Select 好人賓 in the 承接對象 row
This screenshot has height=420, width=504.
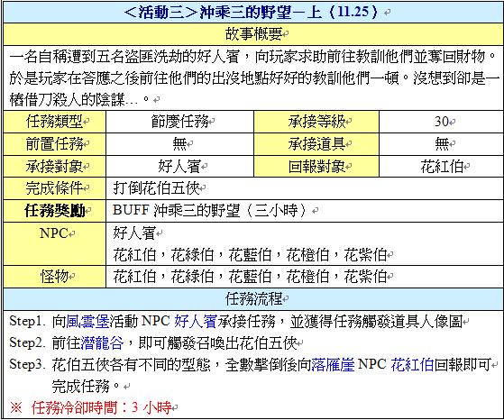[179, 167]
